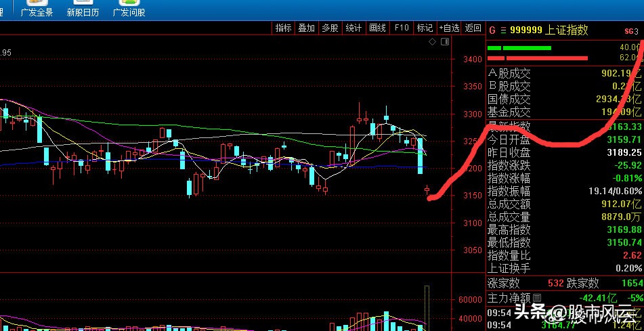Screen dimensions: 644x331
Task: Open the 叠加 overlay menu
Action: click(x=306, y=28)
